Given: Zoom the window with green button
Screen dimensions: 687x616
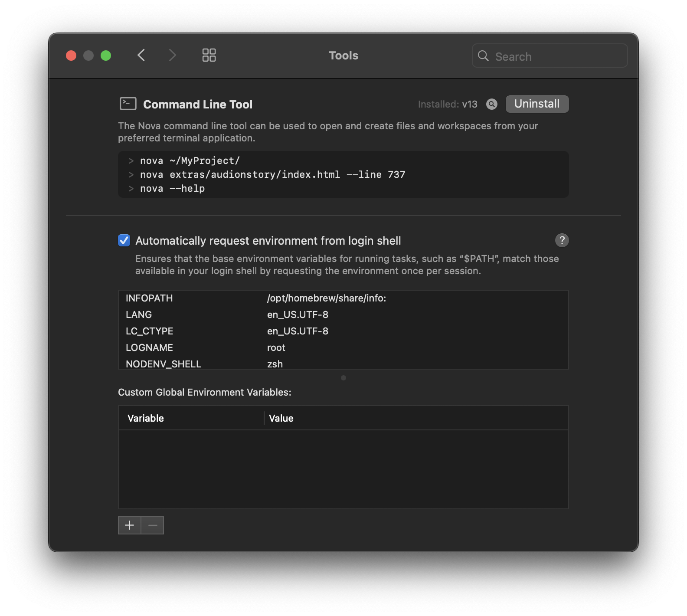Looking at the screenshot, I should pyautogui.click(x=106, y=56).
